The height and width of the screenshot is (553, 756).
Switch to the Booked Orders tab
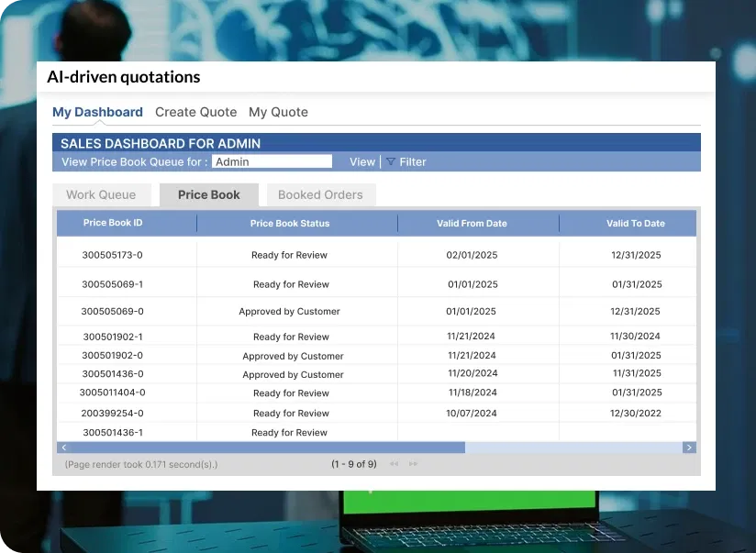pyautogui.click(x=320, y=194)
